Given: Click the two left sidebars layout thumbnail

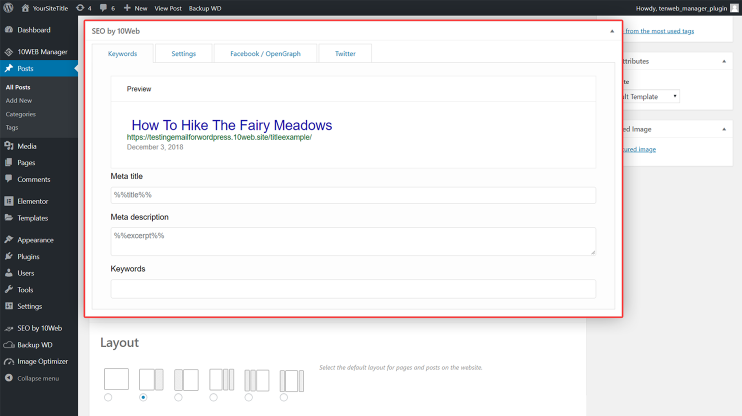Looking at the screenshot, I should 256,381.
